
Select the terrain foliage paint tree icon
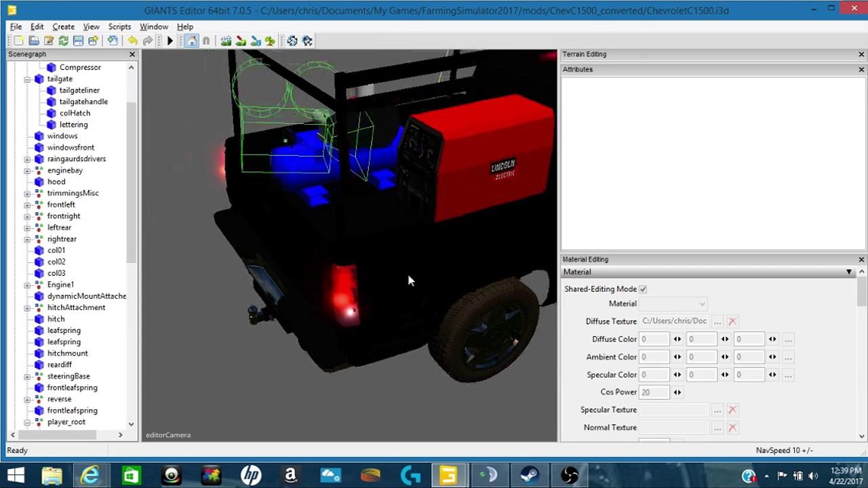coord(271,41)
